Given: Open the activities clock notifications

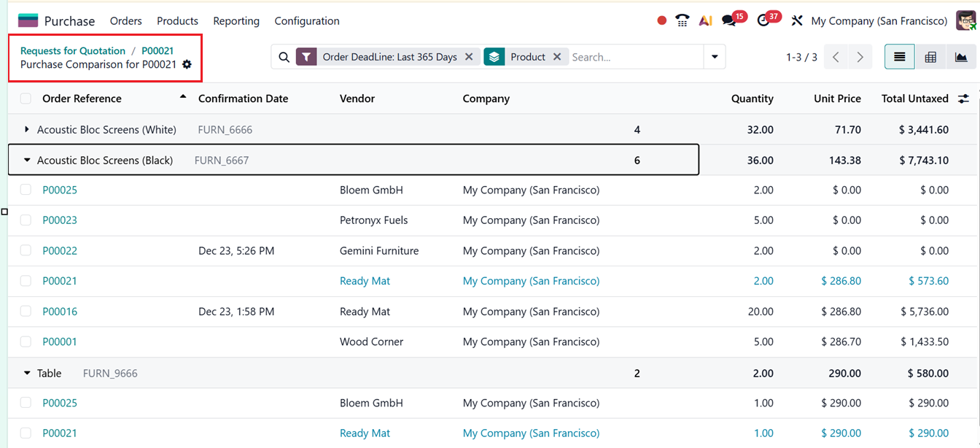Looking at the screenshot, I should coord(762,20).
